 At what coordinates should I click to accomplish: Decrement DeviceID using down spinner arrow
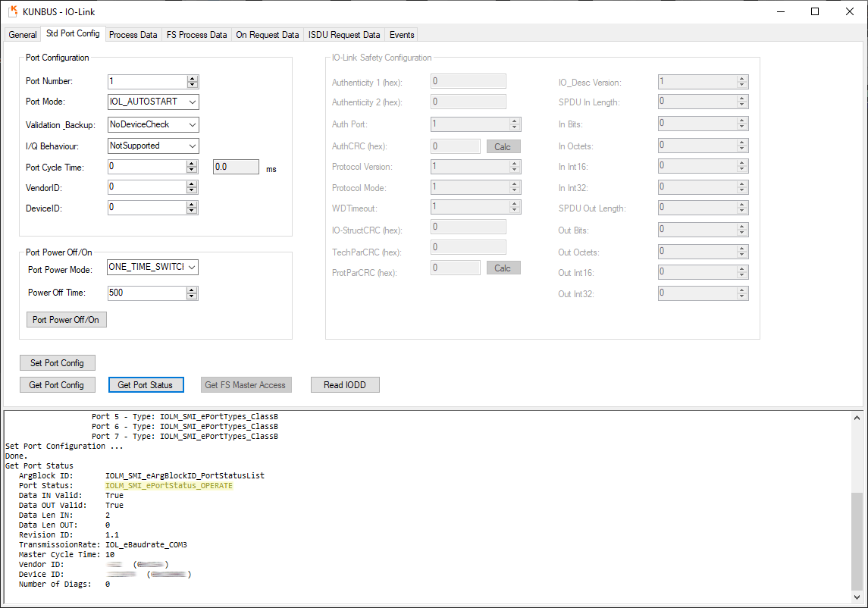193,210
